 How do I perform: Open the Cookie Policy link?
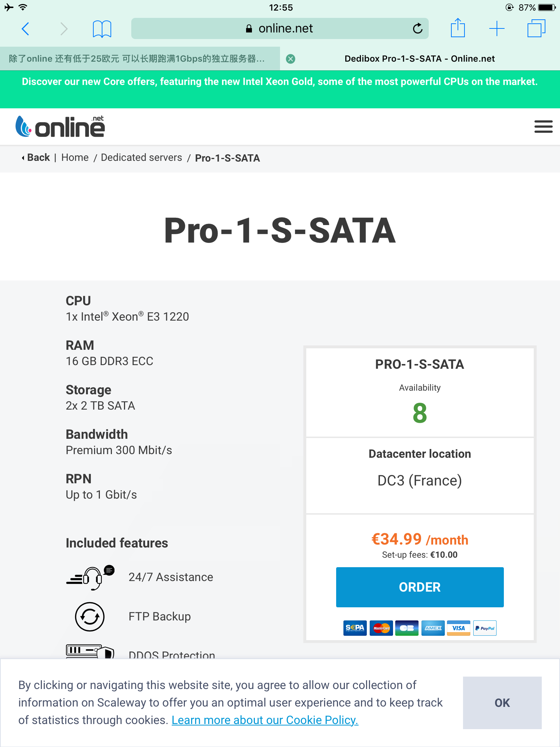tap(265, 720)
